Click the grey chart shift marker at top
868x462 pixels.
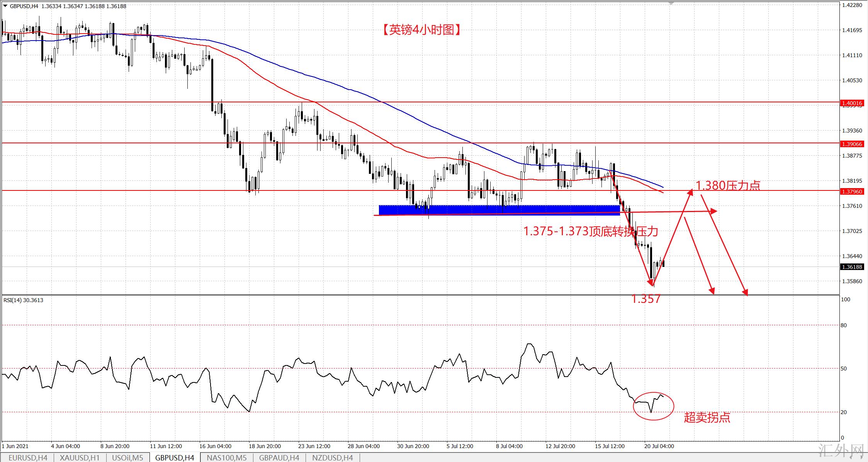671,3
